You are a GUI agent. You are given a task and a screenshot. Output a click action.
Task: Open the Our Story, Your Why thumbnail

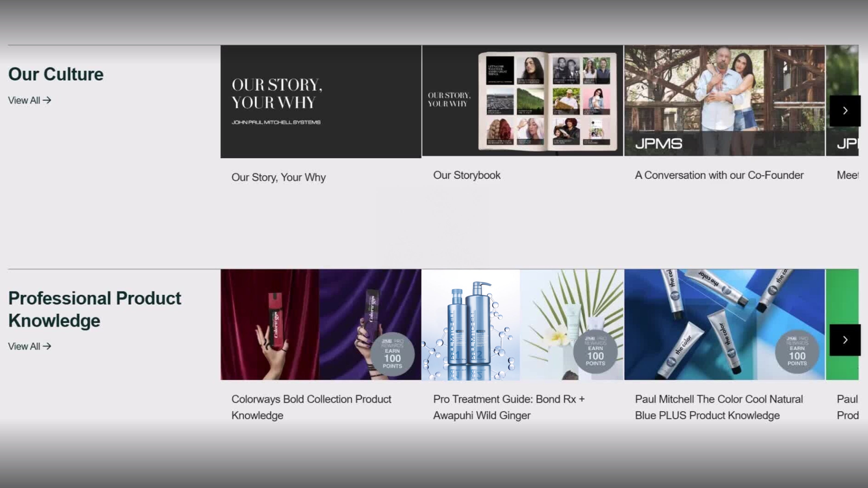(320, 101)
